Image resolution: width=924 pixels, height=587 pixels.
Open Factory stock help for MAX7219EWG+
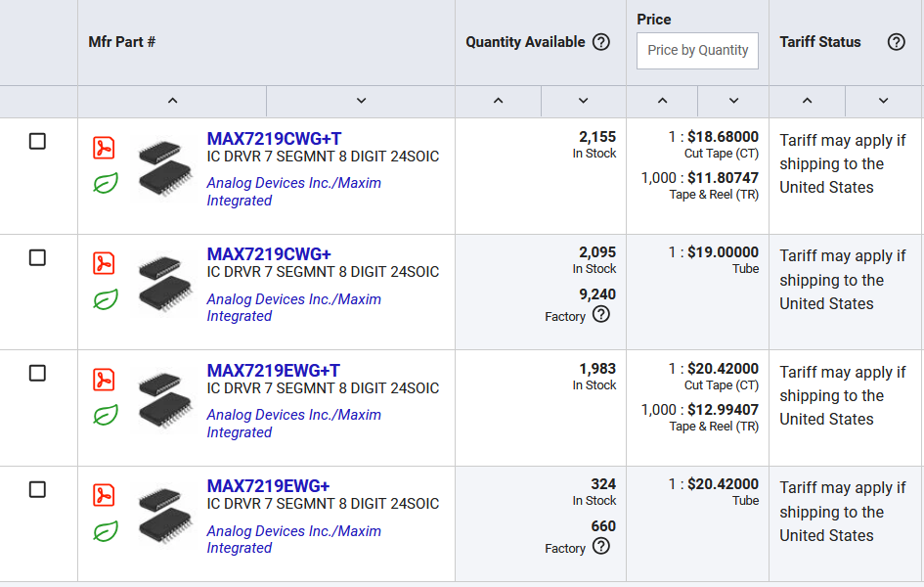point(601,546)
